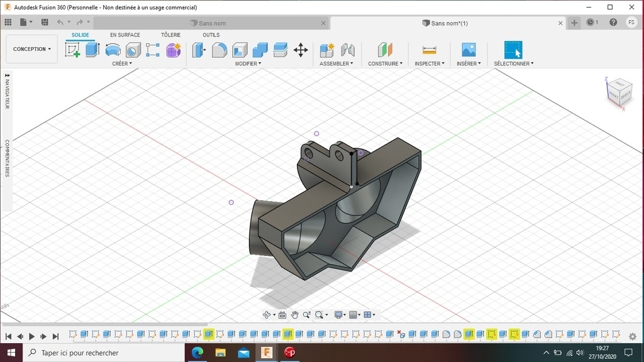Select the Combine tool
Screen dimensions: 644x362
pyautogui.click(x=260, y=50)
